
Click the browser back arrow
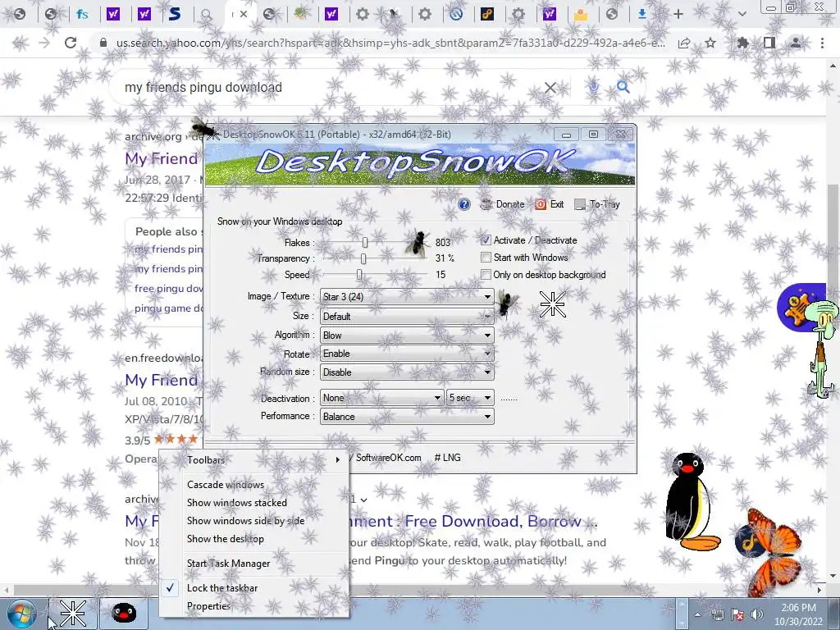click(x=19, y=43)
